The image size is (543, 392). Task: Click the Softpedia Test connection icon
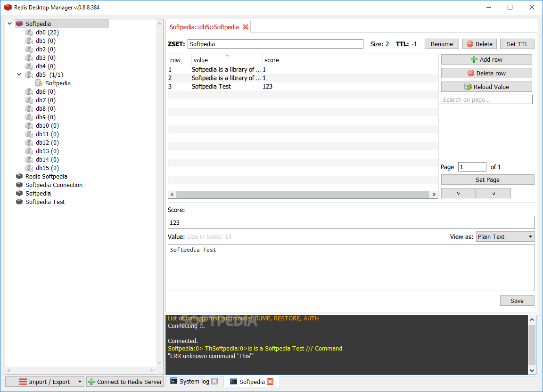point(19,202)
